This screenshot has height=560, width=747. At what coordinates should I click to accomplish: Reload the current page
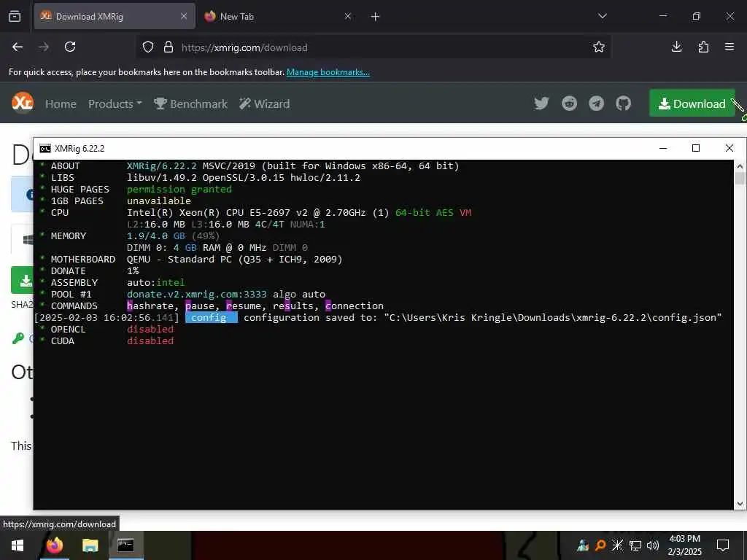[x=70, y=47]
